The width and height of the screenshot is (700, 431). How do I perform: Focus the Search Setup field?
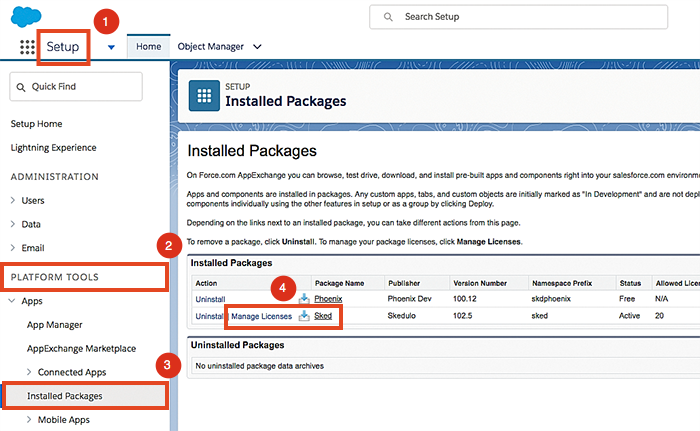(519, 17)
